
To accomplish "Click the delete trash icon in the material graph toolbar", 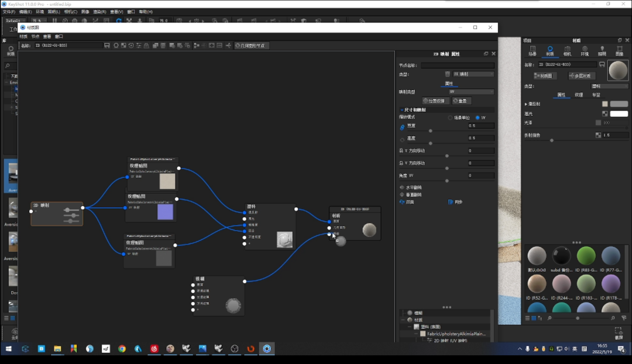I will point(163,46).
